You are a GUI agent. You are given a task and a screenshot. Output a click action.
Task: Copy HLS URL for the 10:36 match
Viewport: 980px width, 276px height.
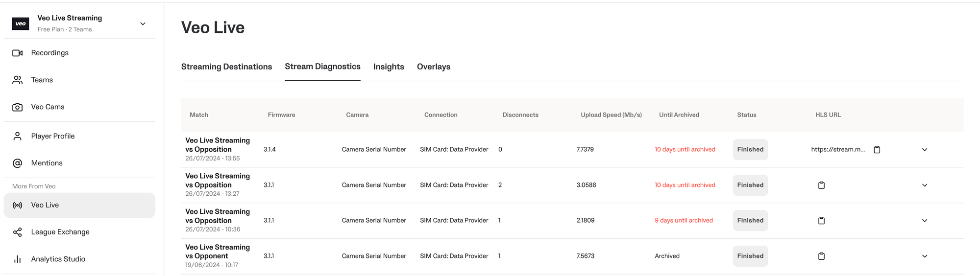click(x=822, y=221)
